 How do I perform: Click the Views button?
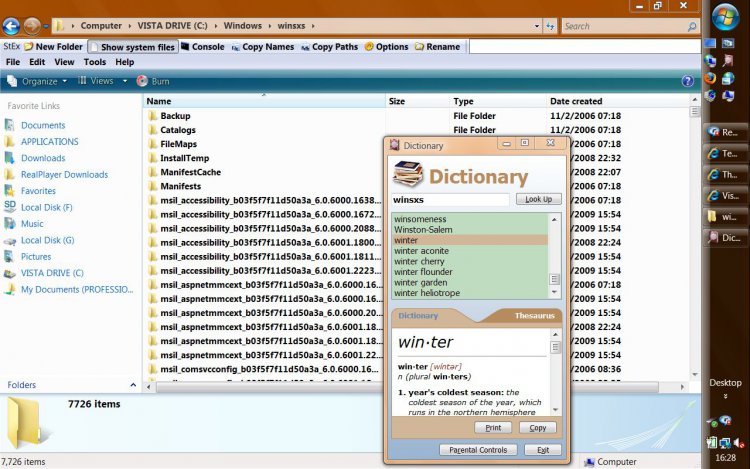coord(96,81)
